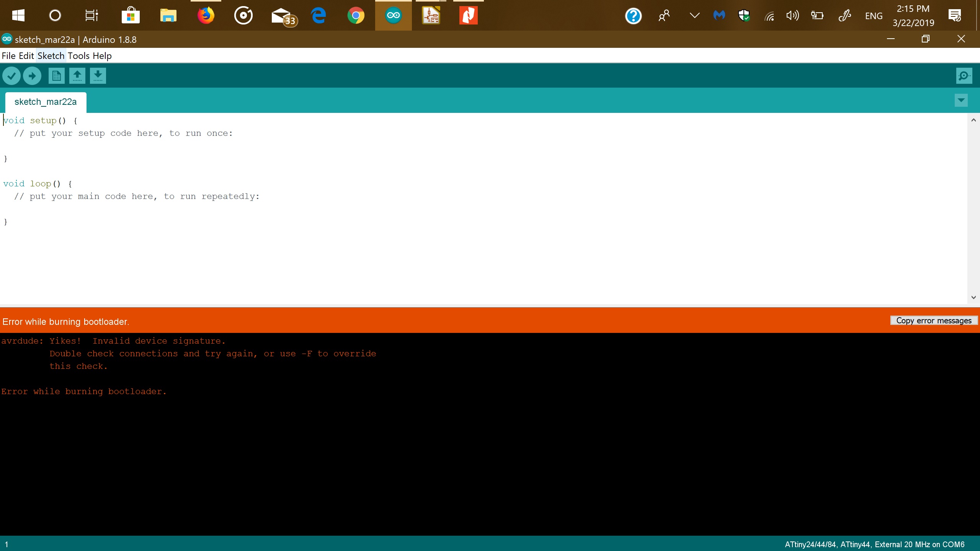Image resolution: width=980 pixels, height=551 pixels.
Task: Open the Tools menu
Action: click(x=78, y=56)
